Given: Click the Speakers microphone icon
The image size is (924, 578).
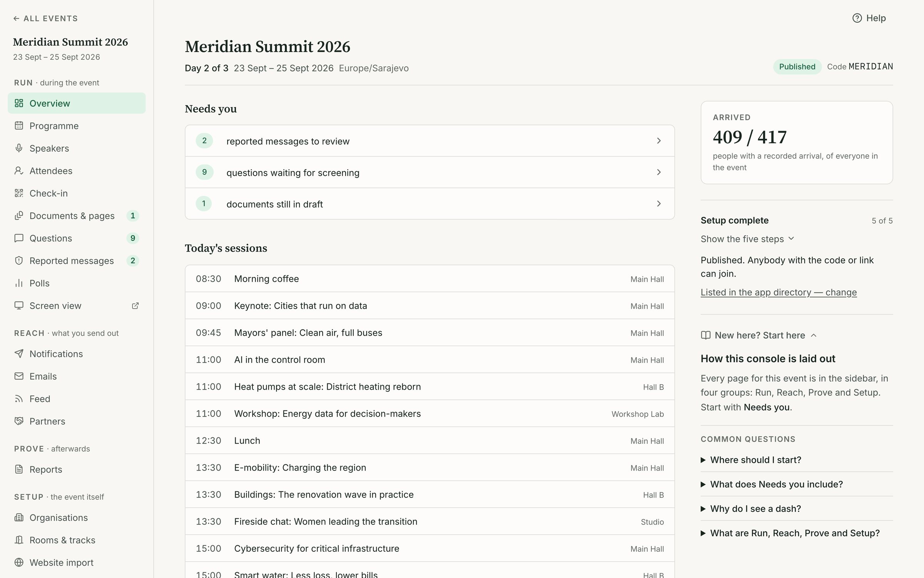Looking at the screenshot, I should 19,148.
